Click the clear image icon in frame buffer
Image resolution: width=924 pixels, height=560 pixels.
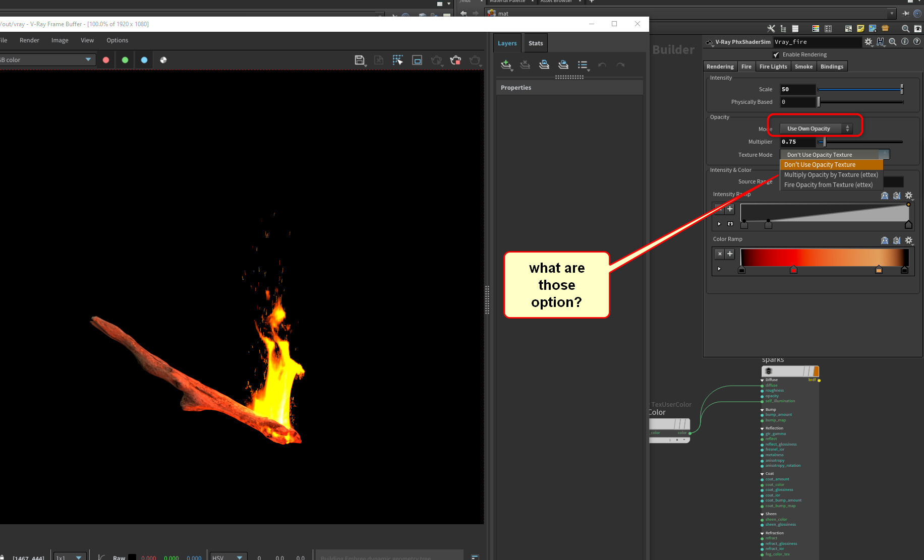[379, 60]
